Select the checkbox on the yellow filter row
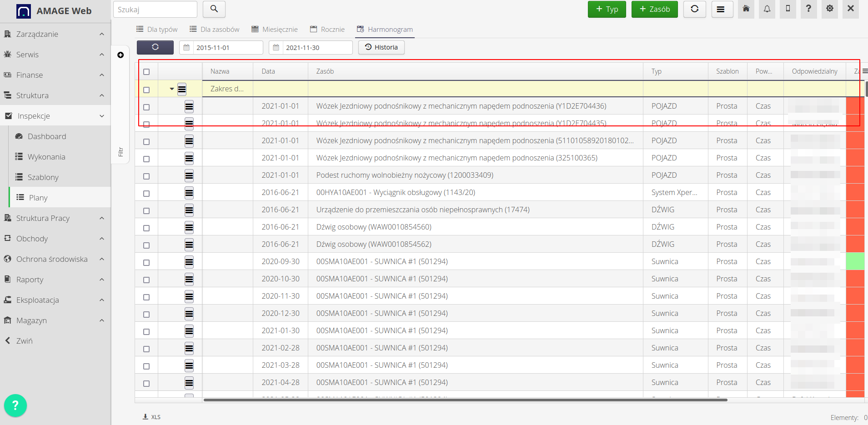The image size is (868, 425). pyautogui.click(x=146, y=90)
